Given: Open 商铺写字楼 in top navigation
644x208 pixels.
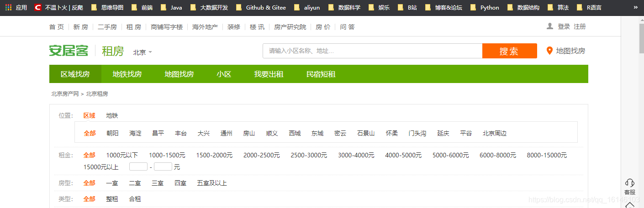Looking at the screenshot, I should click(167, 27).
